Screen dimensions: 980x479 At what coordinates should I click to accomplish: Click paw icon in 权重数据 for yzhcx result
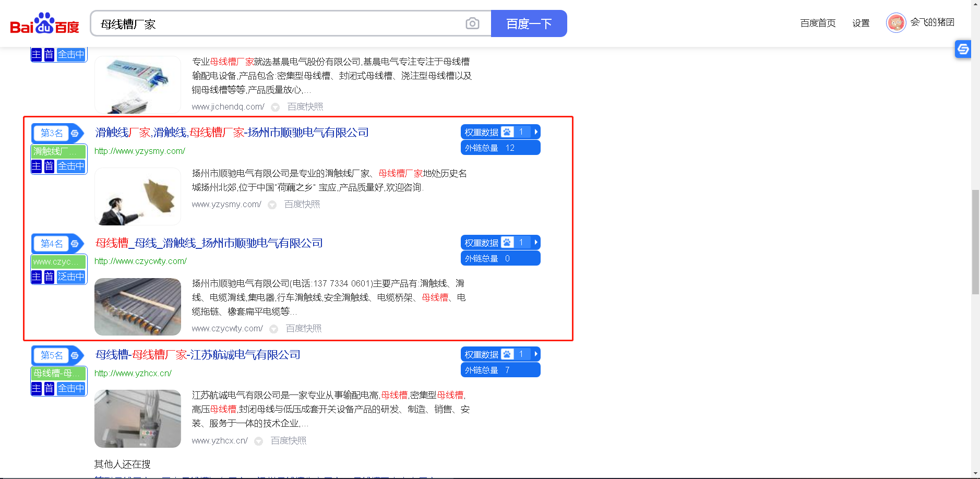pyautogui.click(x=507, y=354)
